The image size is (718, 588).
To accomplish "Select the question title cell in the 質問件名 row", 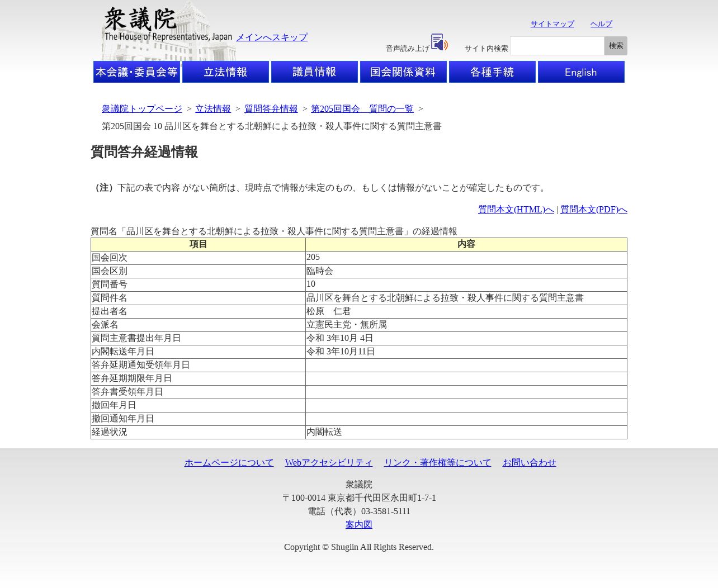I will pyautogui.click(x=466, y=298).
